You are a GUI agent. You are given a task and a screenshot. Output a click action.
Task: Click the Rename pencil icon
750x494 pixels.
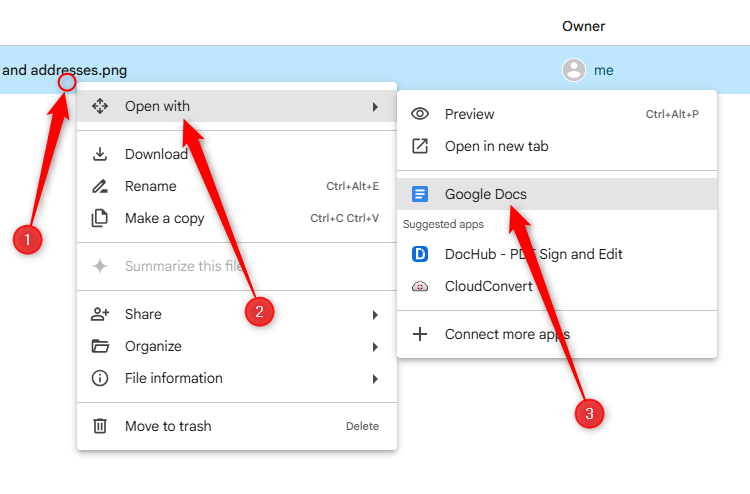click(100, 186)
